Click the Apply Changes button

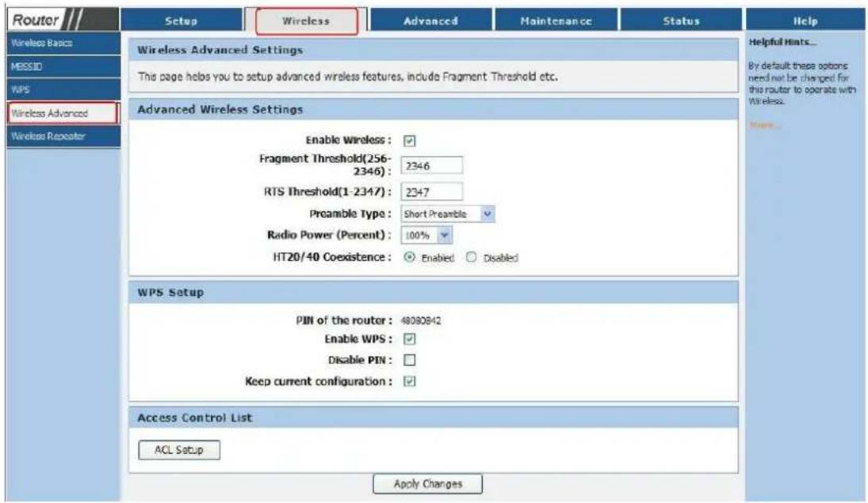point(427,484)
